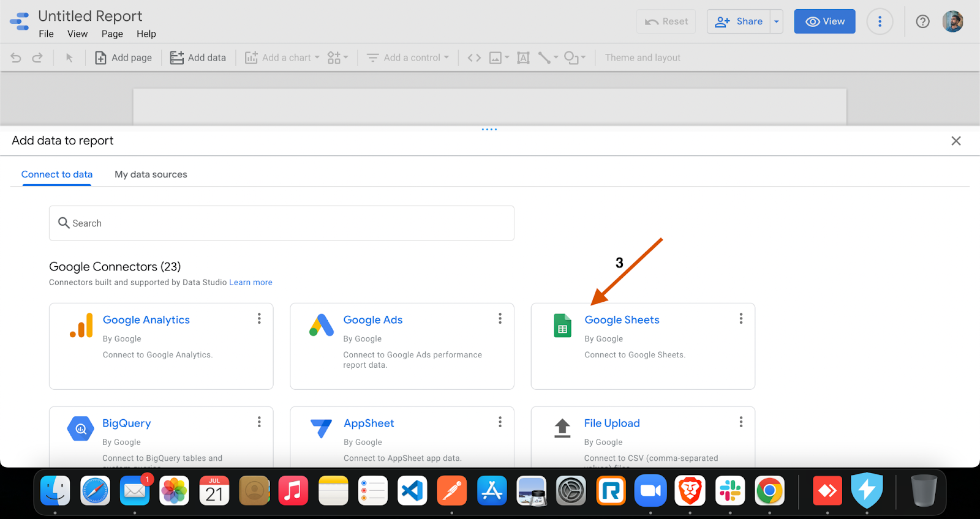This screenshot has height=519, width=980.
Task: Open Slack from the dock
Action: [x=730, y=491]
